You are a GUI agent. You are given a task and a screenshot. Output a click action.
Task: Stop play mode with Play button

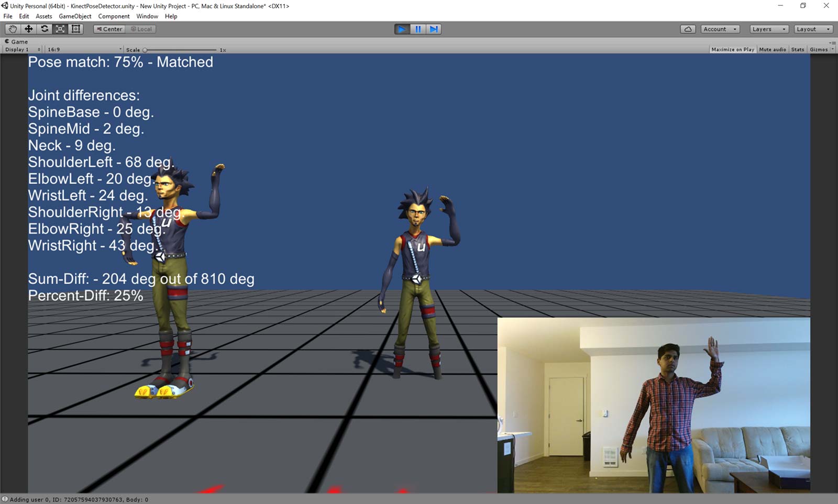[402, 29]
